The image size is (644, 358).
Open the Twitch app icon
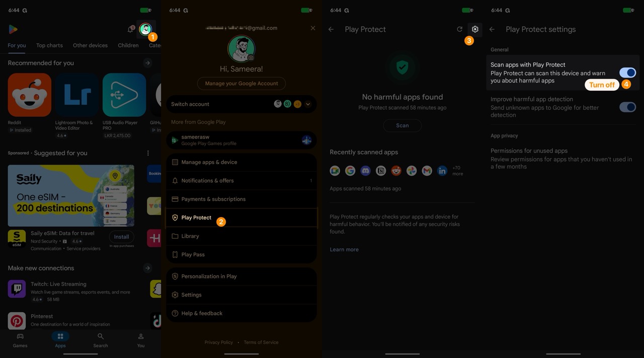click(x=17, y=289)
